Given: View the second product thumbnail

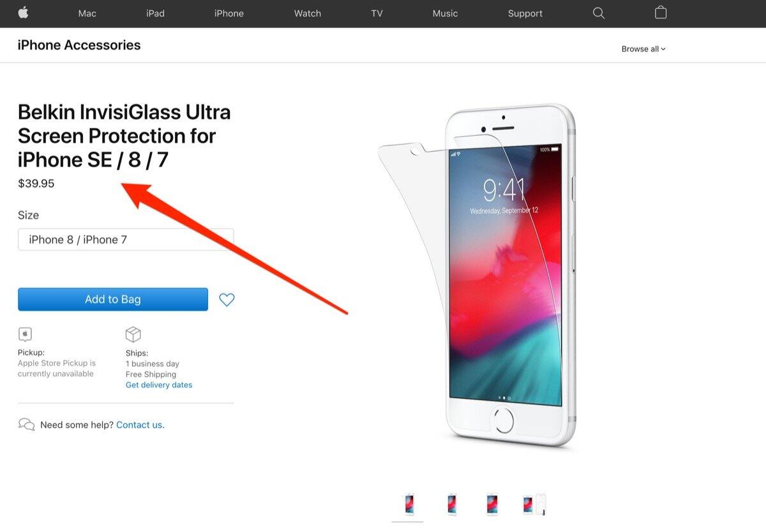Looking at the screenshot, I should 452,504.
